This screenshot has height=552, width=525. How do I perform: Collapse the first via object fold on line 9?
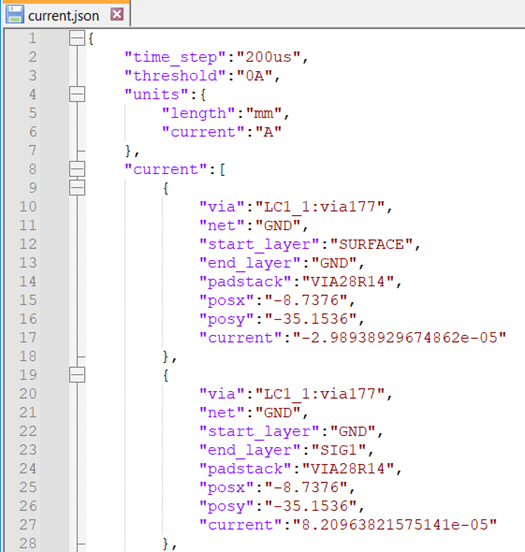77,188
